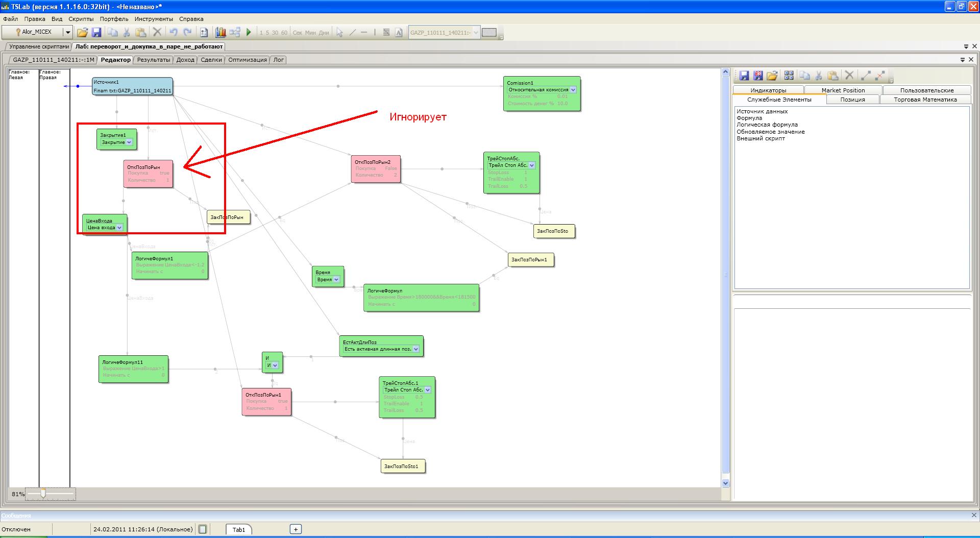The image size is (980, 538).
Task: Expand the И logic block dropdown
Action: point(275,365)
